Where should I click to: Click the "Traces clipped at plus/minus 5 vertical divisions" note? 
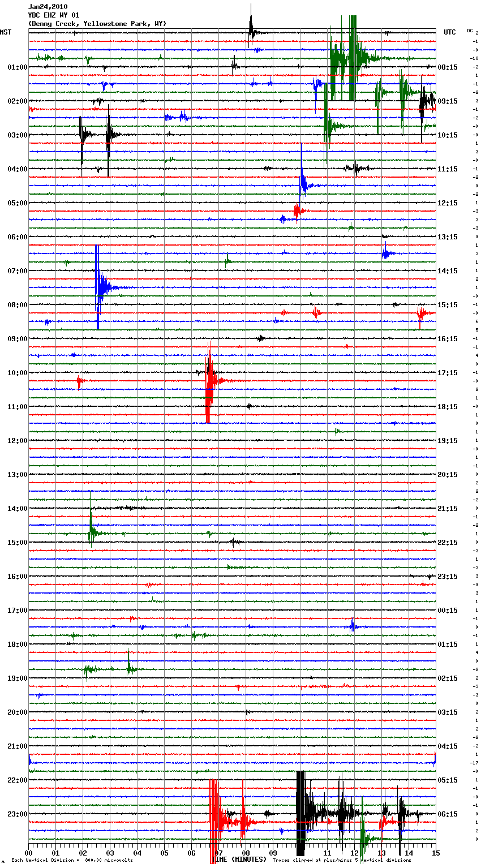[342, 861]
